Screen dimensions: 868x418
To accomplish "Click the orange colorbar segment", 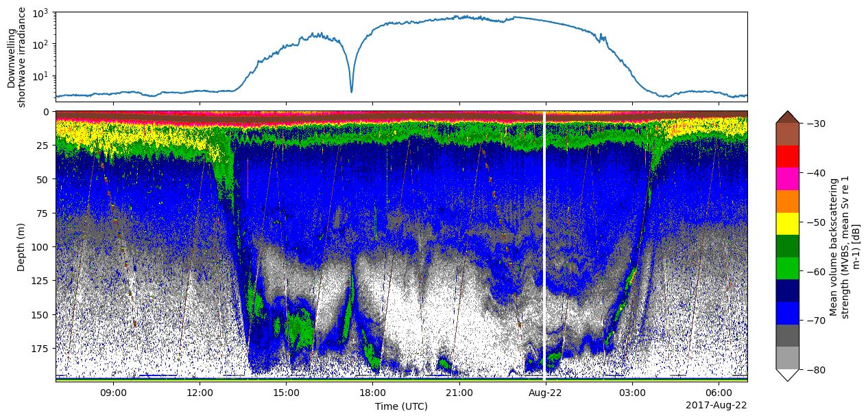I will click(x=787, y=201).
